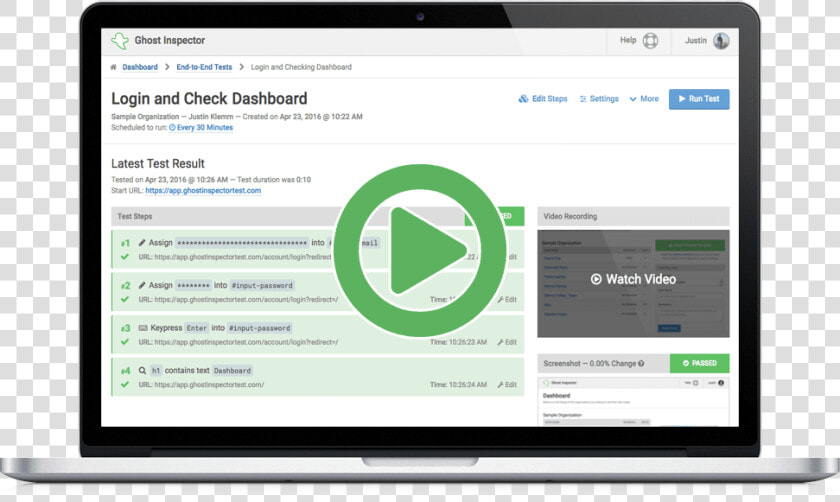
Task: Click the #1 step number
Action: tap(125, 243)
